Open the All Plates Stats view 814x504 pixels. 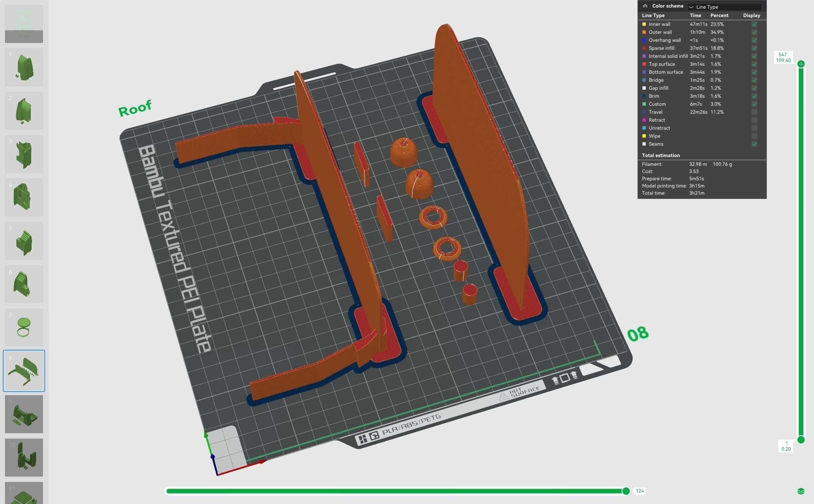tap(24, 24)
